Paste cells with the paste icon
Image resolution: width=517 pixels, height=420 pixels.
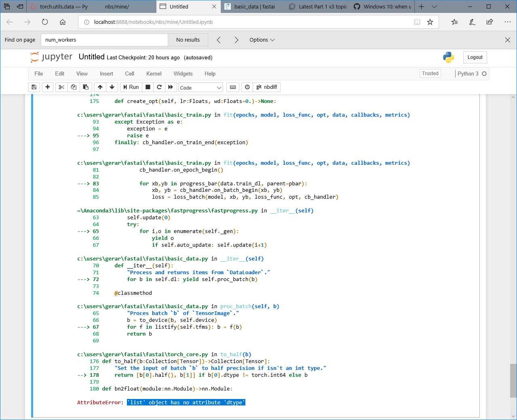(86, 87)
